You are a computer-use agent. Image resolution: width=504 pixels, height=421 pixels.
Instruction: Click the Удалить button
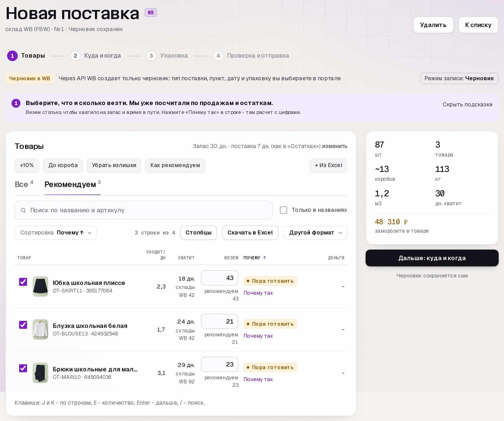pyautogui.click(x=433, y=25)
